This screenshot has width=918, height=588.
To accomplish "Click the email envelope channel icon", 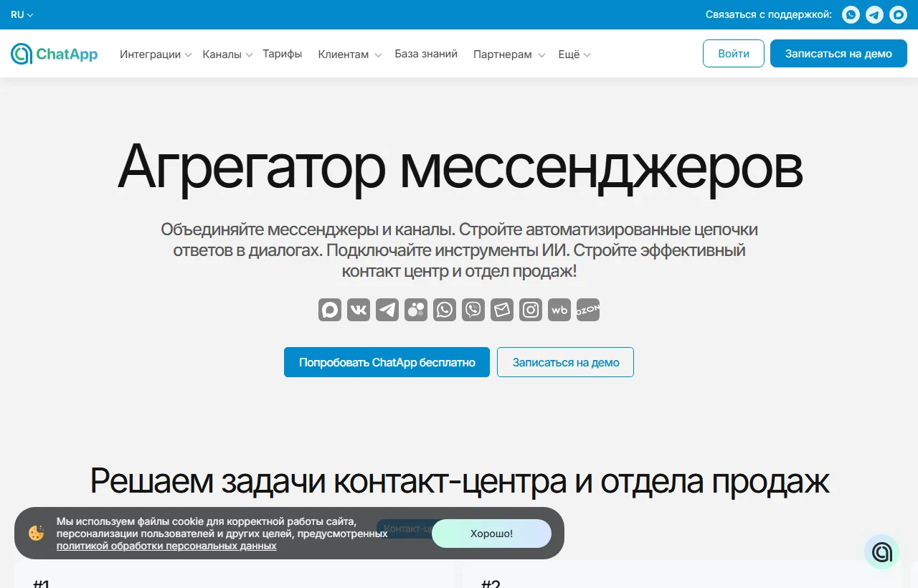I will pos(502,310).
